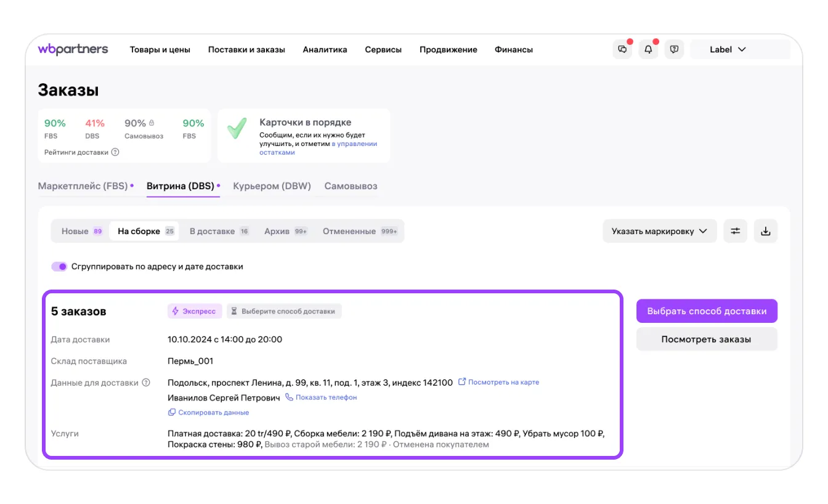Image resolution: width=828 pixels, height=504 pixels.
Task: Click the first 90% FBS rating
Action: (x=55, y=123)
